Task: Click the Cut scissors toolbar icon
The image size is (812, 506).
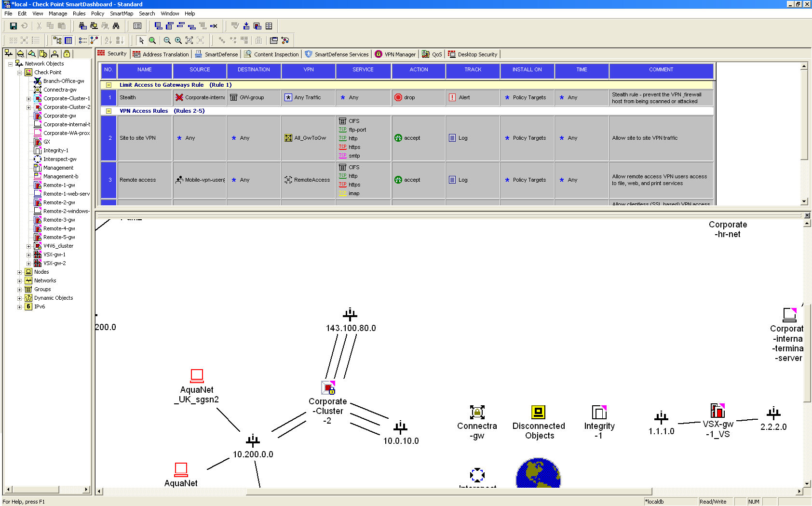Action: pos(39,26)
